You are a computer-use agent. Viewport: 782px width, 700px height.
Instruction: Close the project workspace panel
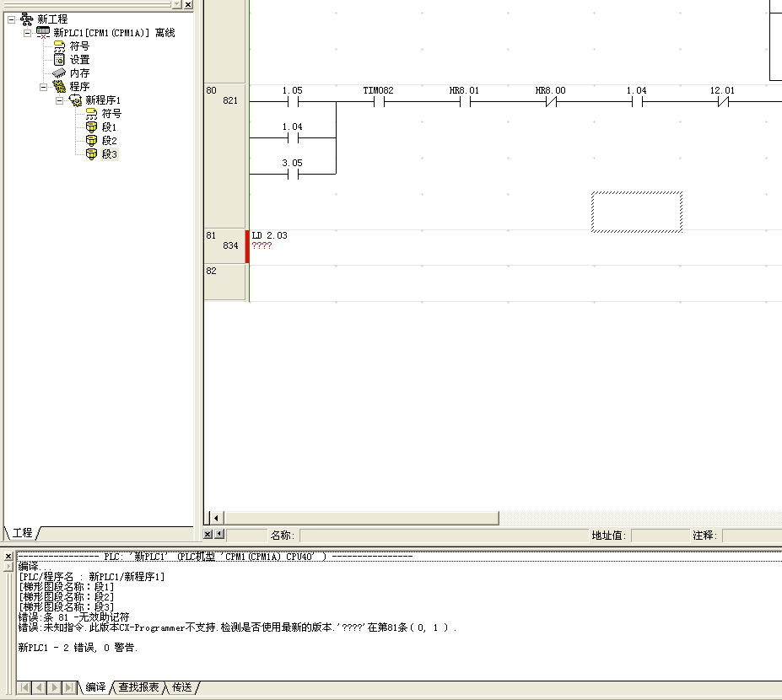point(187,4)
